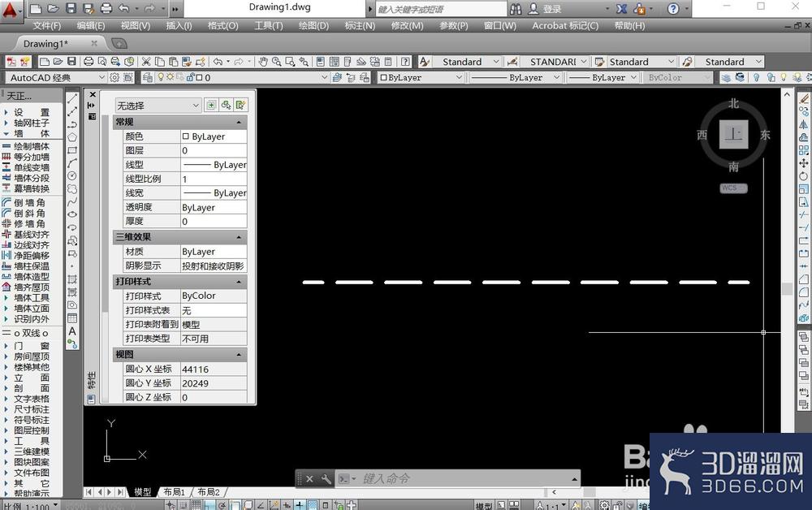The width and height of the screenshot is (812, 510).
Task: Click Quick Select icon in Properties panel
Action: 241,105
